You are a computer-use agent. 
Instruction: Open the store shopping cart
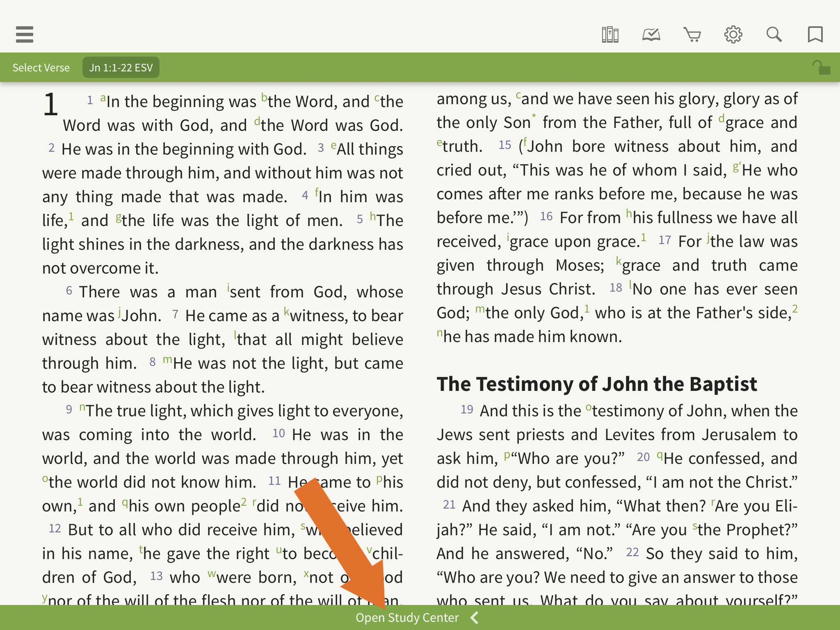tap(692, 34)
